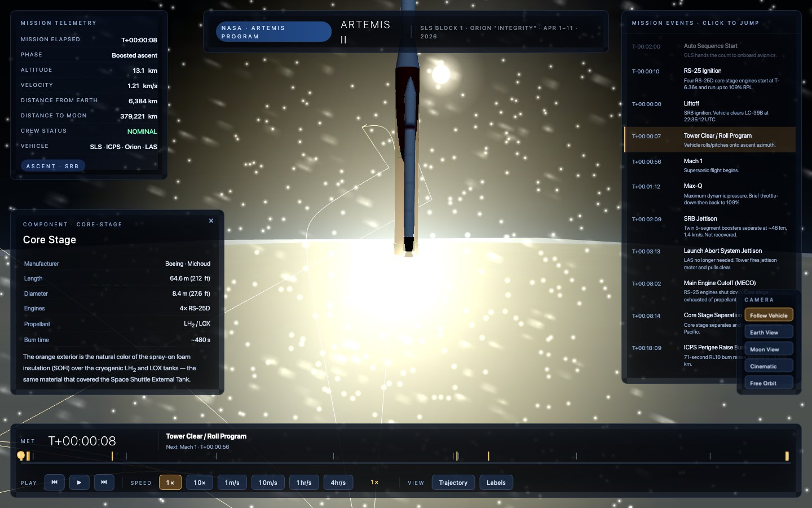Skip back to the previous mission event

(54, 483)
